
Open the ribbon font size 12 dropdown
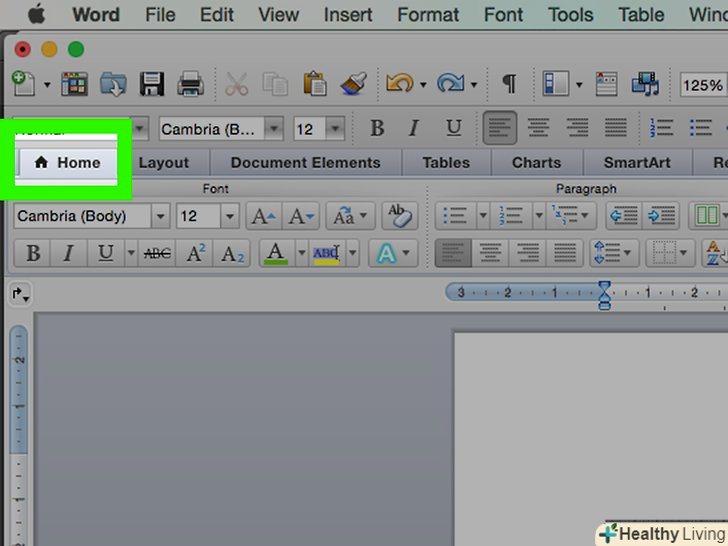coord(230,216)
